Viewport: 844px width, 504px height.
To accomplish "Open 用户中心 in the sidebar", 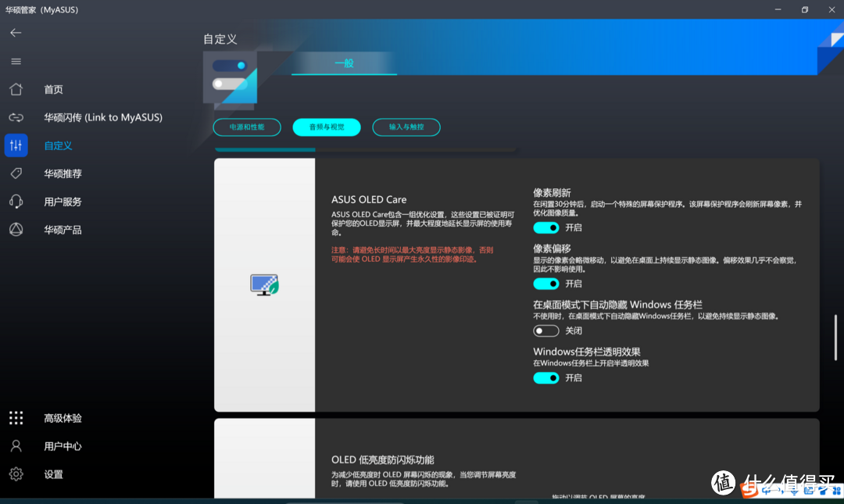I will pyautogui.click(x=63, y=446).
